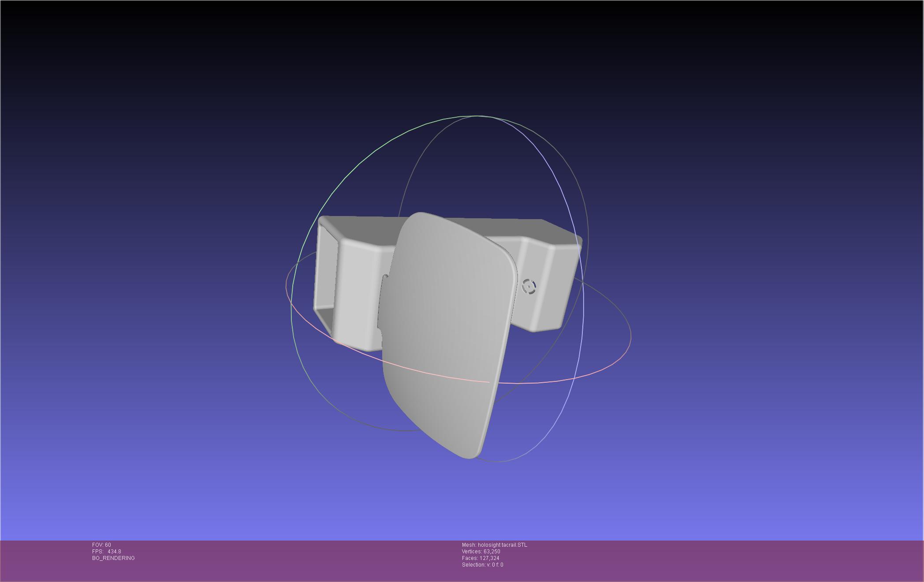Click the FOV: 60 readout
924x582 pixels.
pos(101,545)
